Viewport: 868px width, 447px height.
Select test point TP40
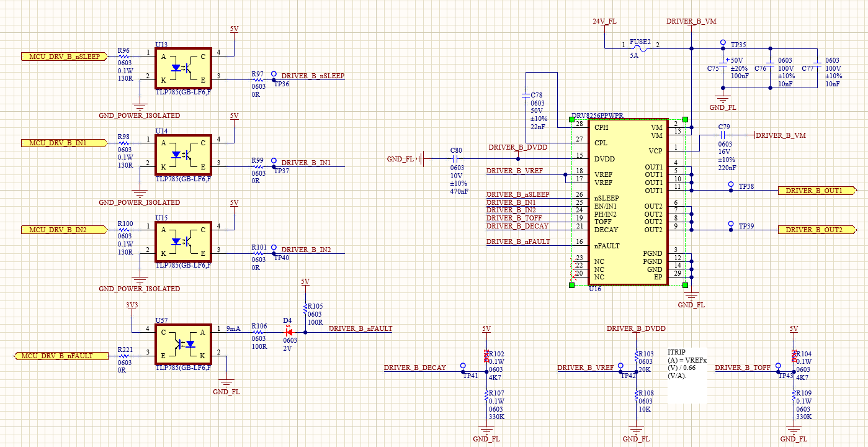click(274, 249)
